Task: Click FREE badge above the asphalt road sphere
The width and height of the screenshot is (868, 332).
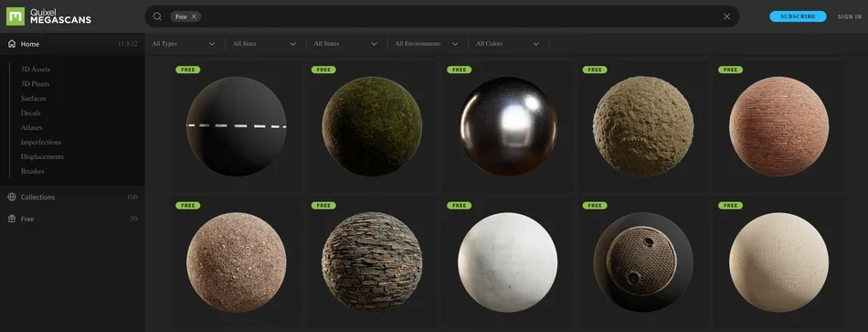Action: tap(187, 70)
